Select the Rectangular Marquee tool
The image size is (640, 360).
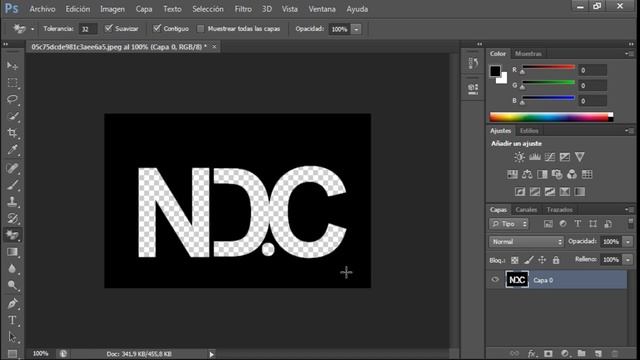[x=12, y=83]
